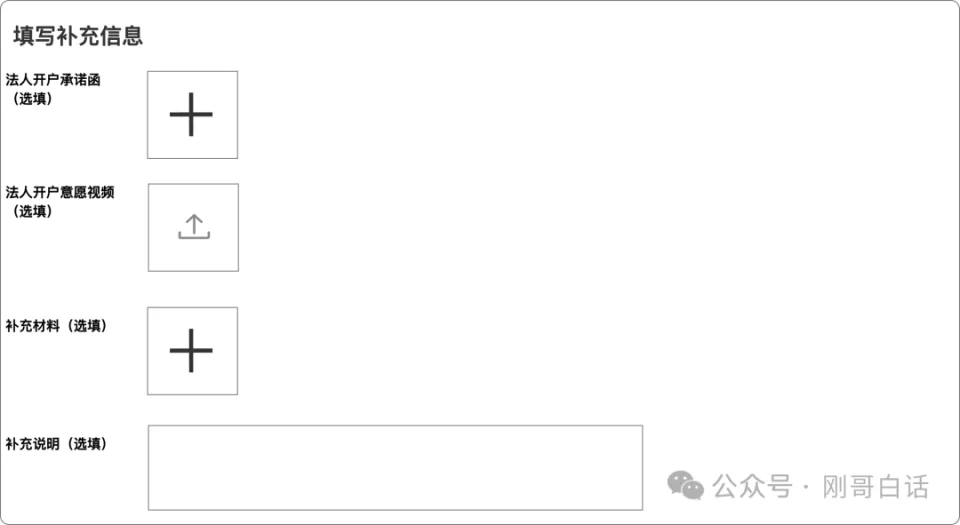960x525 pixels.
Task: Open video upload box for 意愿视频
Action: click(193, 228)
